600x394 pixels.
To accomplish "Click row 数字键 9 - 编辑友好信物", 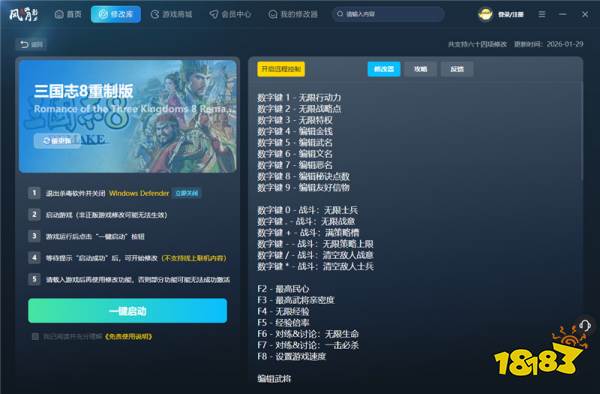I will click(303, 187).
